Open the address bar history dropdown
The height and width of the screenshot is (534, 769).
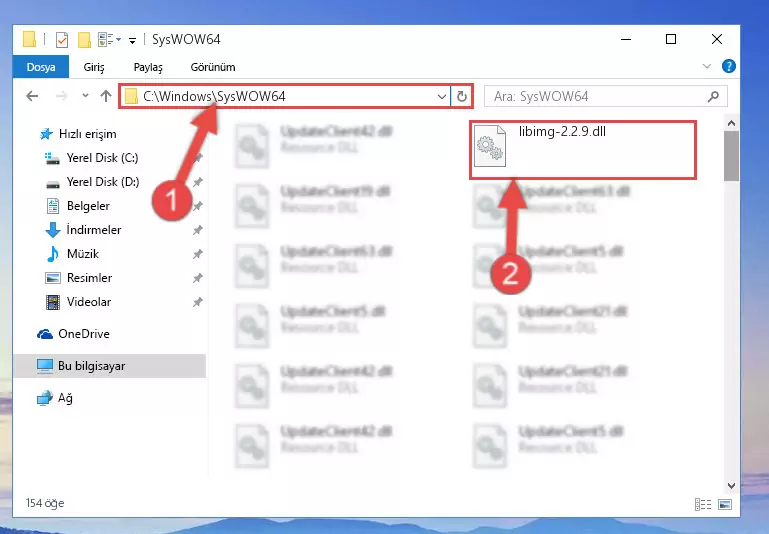point(441,97)
